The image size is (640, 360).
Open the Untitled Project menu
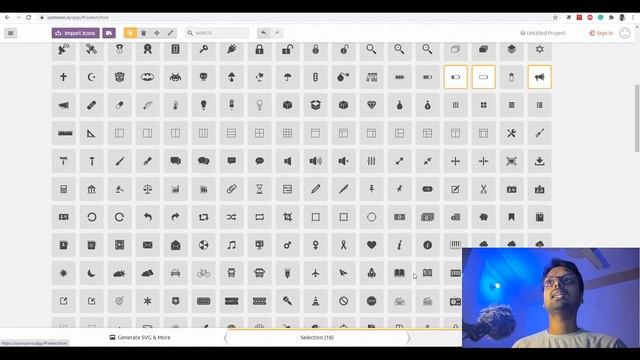(543, 33)
